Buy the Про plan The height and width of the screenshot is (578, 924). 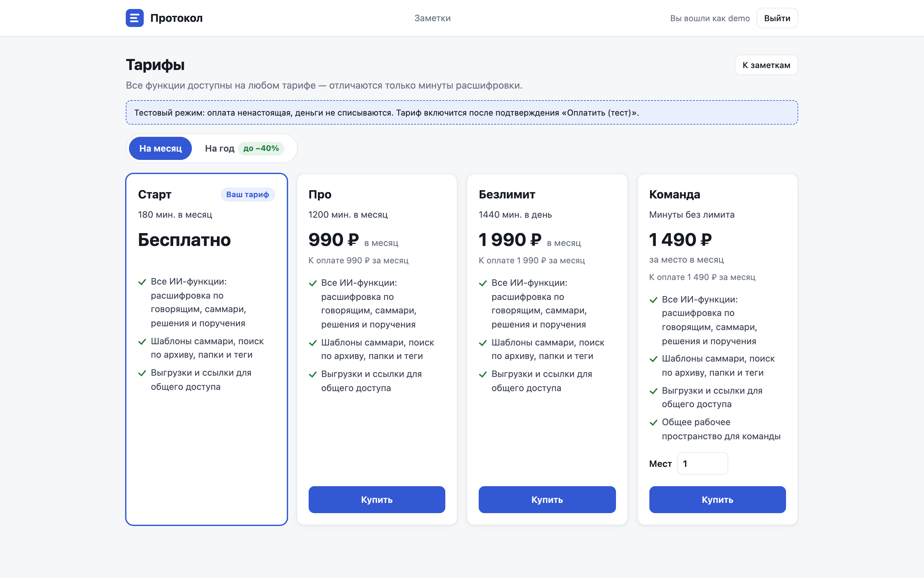(x=376, y=500)
